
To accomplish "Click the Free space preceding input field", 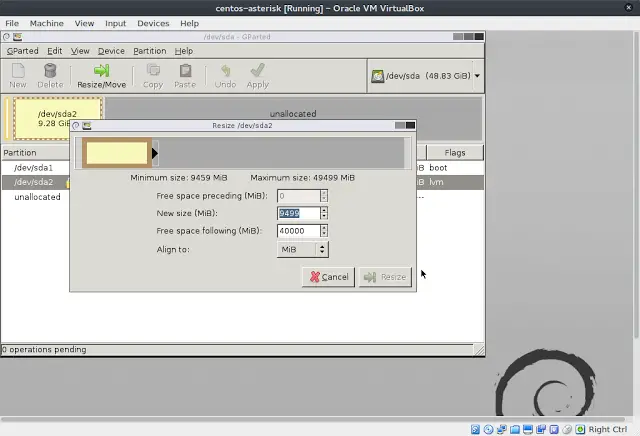I will tap(299, 196).
